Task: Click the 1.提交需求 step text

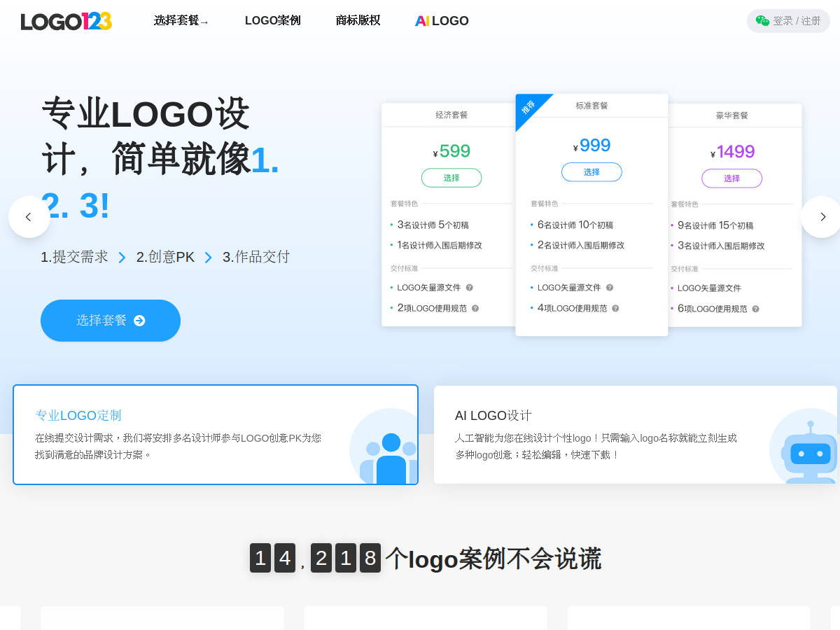Action: click(74, 257)
